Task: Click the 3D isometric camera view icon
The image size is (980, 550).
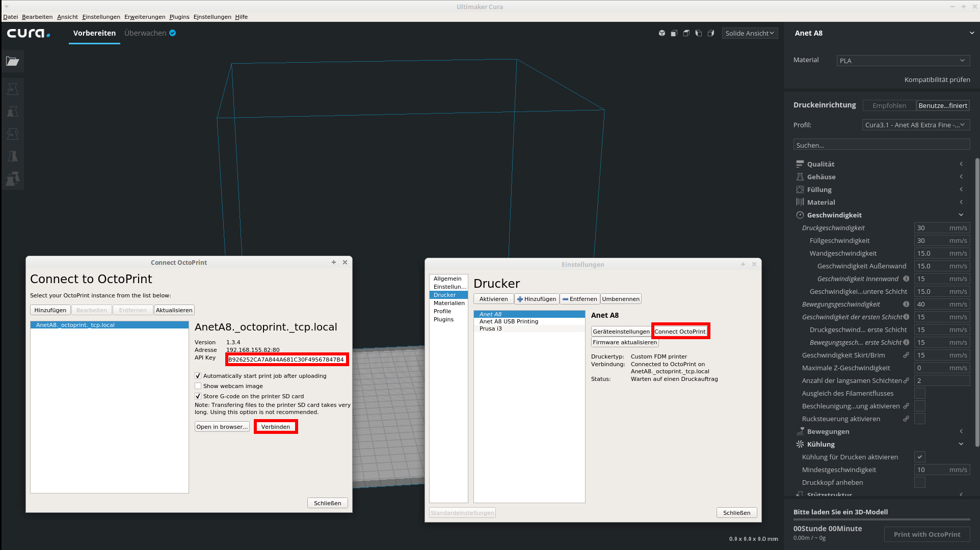Action: click(x=661, y=33)
